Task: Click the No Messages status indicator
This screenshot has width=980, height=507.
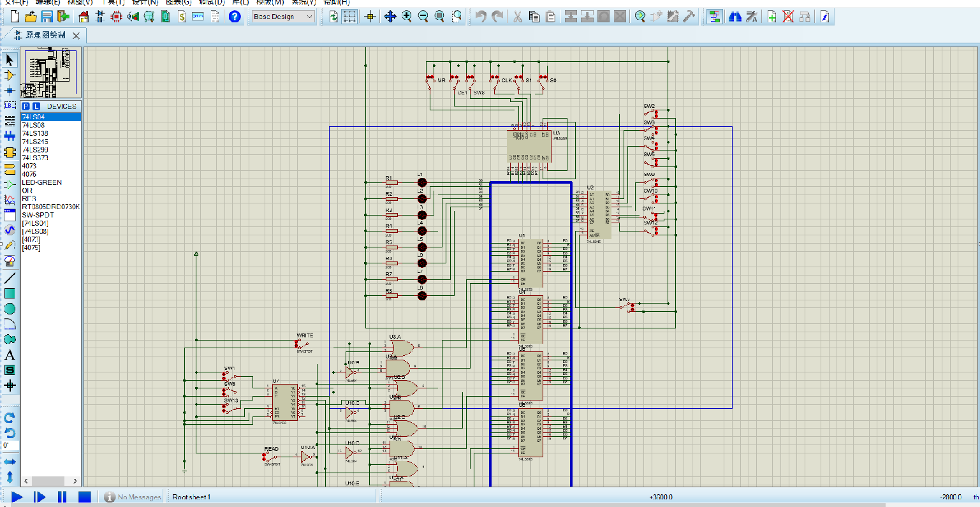Action: point(133,497)
